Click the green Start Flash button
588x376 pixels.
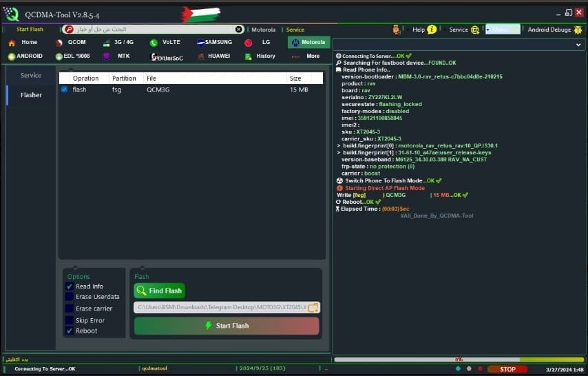(x=227, y=326)
